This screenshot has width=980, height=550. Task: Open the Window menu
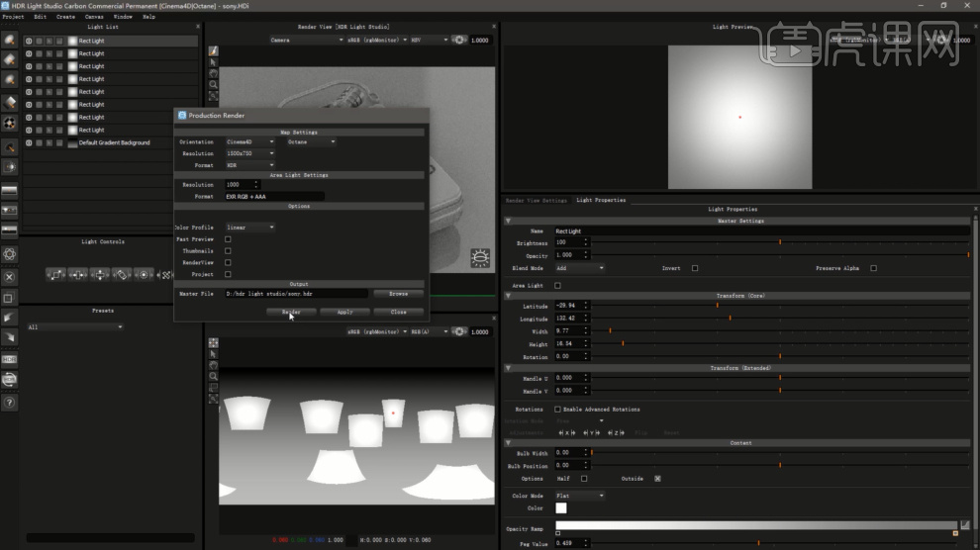(123, 17)
